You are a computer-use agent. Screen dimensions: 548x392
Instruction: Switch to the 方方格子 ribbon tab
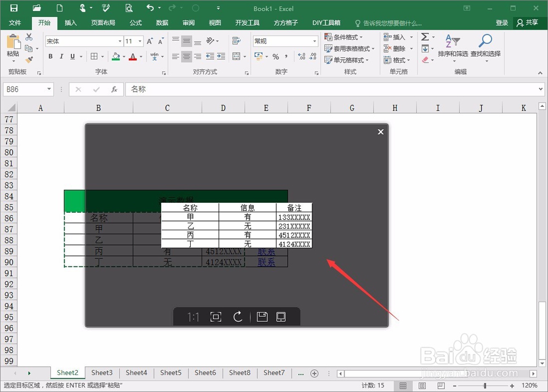(286, 22)
